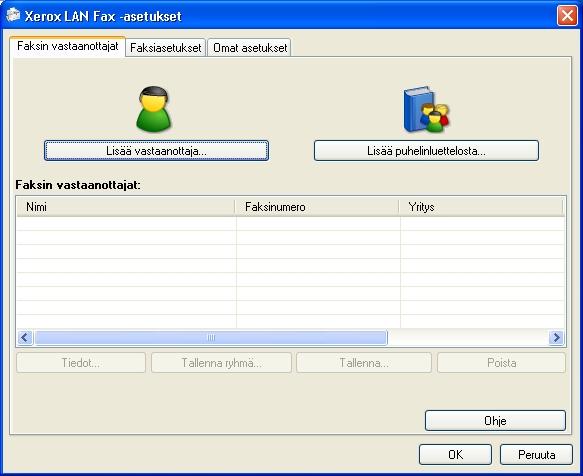Click the Tiedot button
This screenshot has width=583, height=476.
pos(81,363)
